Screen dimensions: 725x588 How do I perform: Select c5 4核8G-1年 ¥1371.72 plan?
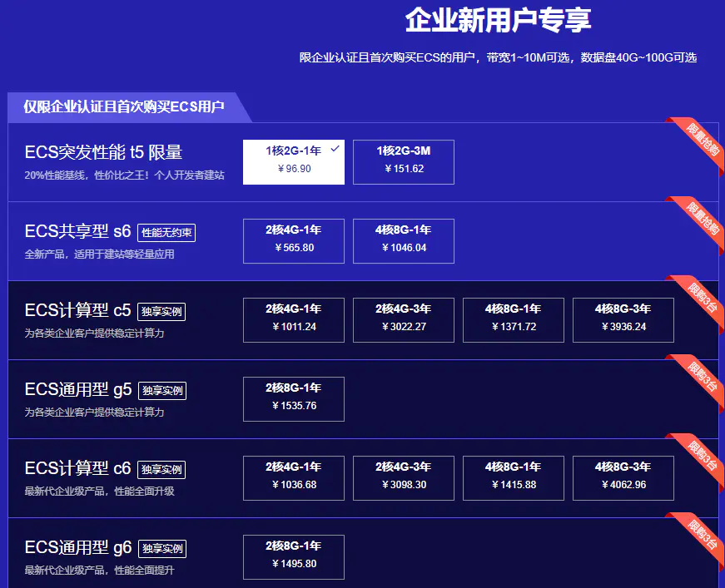(x=514, y=320)
